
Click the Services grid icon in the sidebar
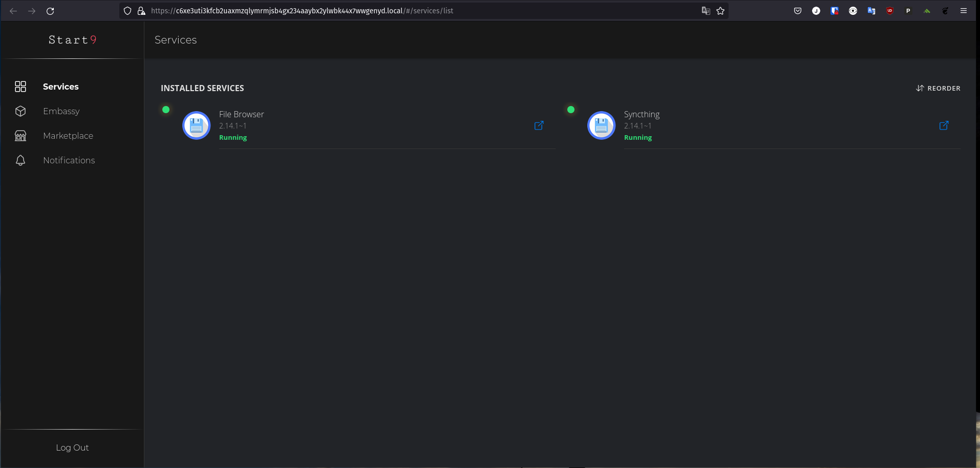(x=20, y=87)
